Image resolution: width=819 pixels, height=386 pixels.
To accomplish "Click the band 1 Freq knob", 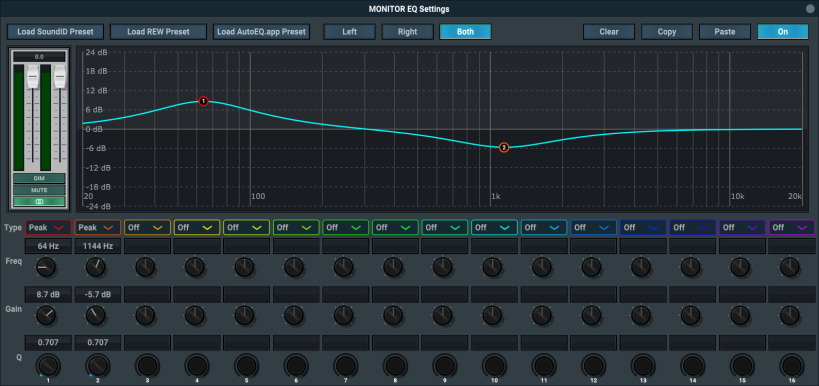I will 46,267.
